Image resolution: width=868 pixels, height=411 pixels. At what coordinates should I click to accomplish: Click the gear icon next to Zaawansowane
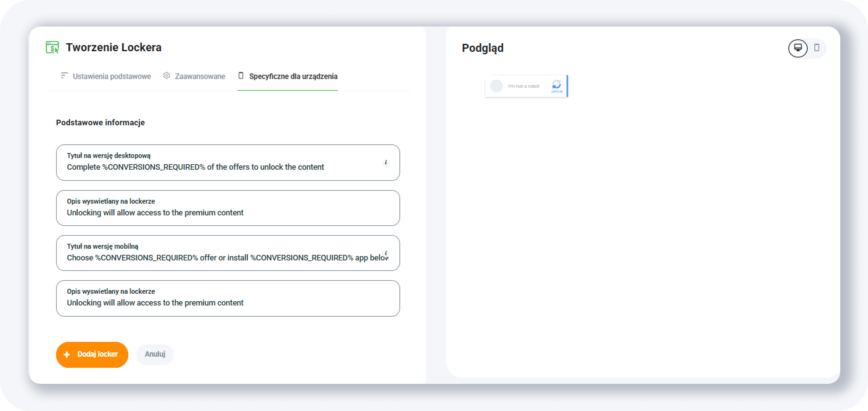pos(166,75)
